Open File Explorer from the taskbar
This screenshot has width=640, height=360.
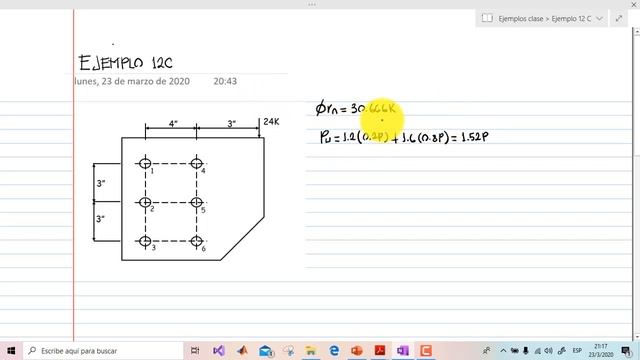(x=311, y=351)
